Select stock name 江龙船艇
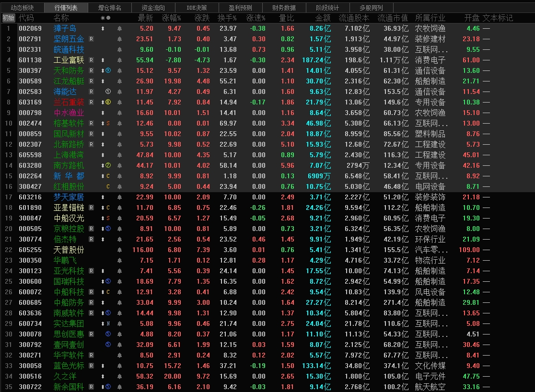 69,81
